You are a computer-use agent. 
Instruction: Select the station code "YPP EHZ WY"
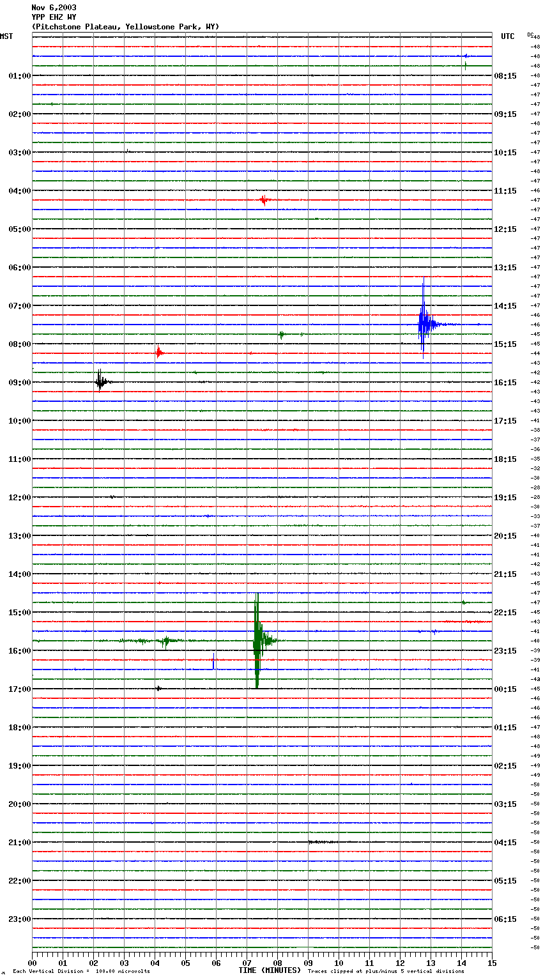[54, 17]
